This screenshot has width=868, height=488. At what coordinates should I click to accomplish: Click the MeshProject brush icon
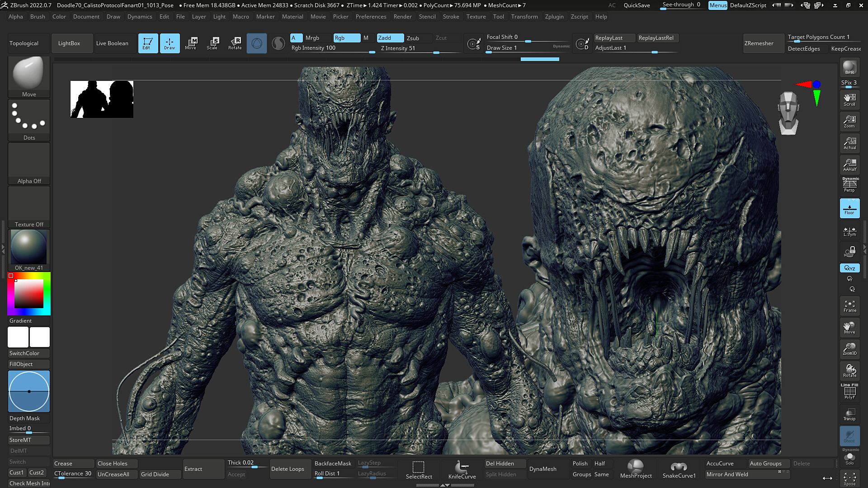point(636,469)
